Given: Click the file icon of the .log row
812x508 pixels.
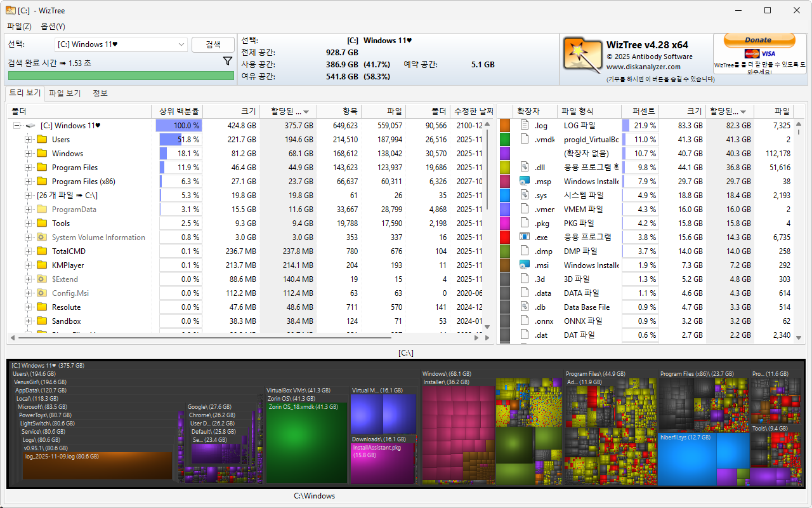Looking at the screenshot, I should [x=525, y=126].
